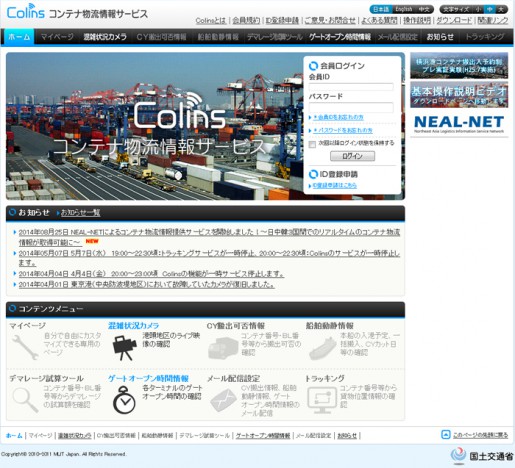Switch language to 中文
The image size is (515, 468).
[x=424, y=9]
